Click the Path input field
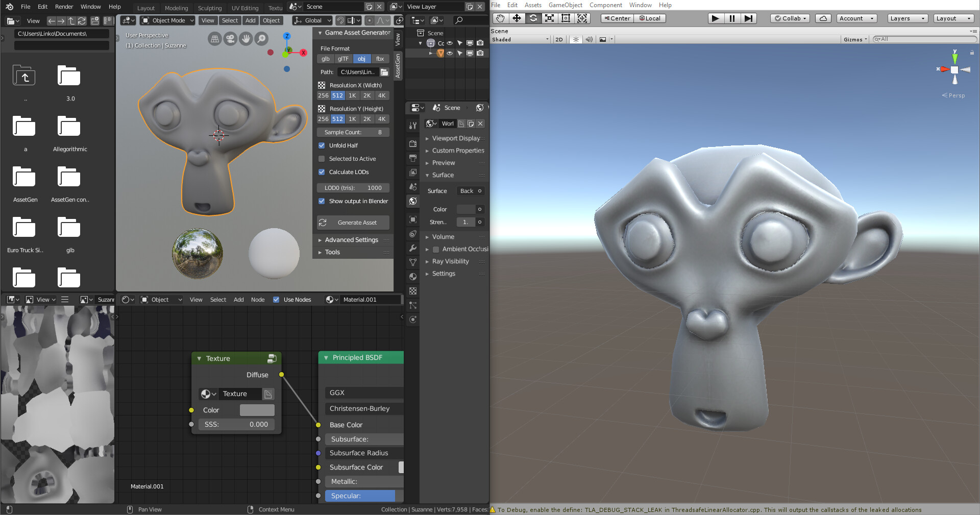The image size is (980, 515). point(359,72)
